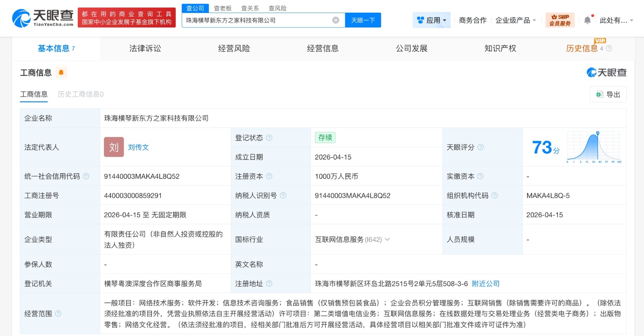This screenshot has width=644, height=336.
Task: Click the help icon next to 天眼评分
Action: click(480, 147)
